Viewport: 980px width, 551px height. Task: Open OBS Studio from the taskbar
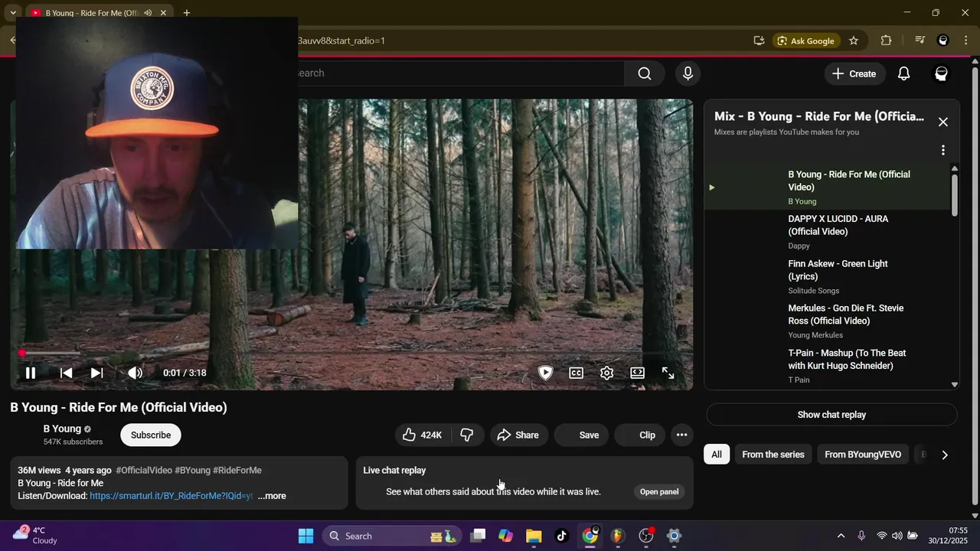(x=646, y=536)
